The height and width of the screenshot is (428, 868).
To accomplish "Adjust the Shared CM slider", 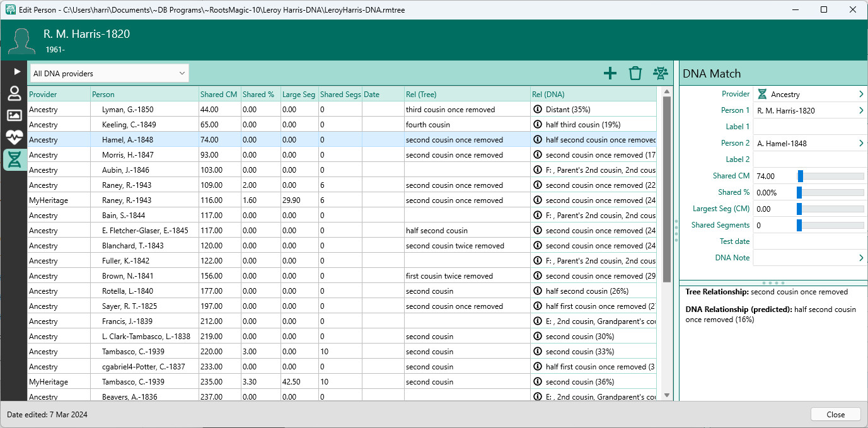I will [800, 176].
